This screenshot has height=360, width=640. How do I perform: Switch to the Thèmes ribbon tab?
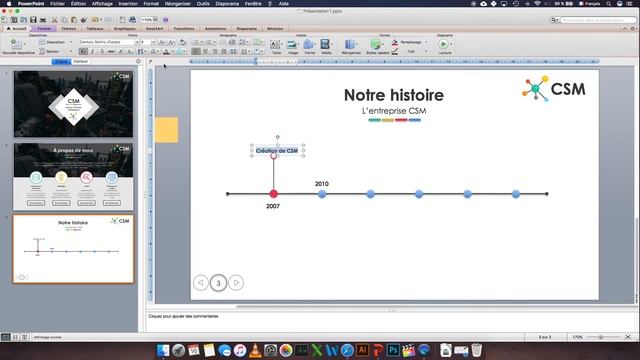click(x=69, y=29)
